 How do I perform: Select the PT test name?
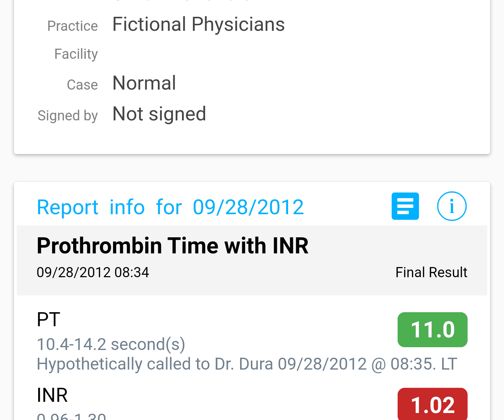click(x=49, y=319)
